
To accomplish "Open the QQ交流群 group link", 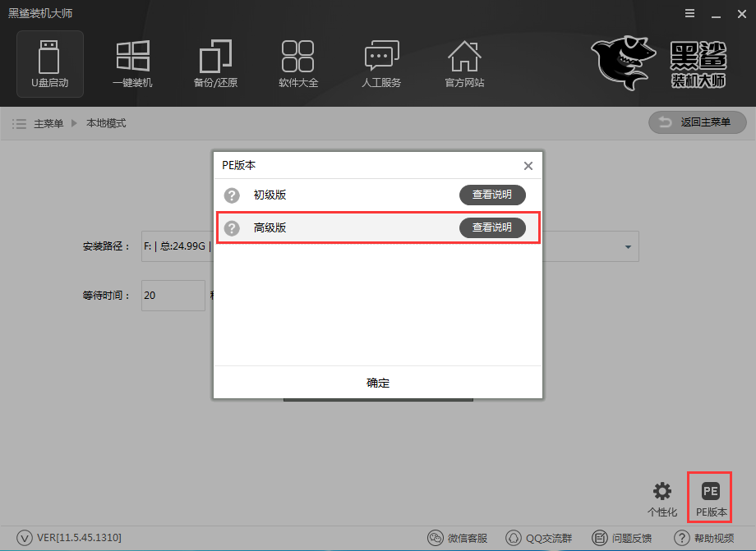I will pyautogui.click(x=537, y=538).
